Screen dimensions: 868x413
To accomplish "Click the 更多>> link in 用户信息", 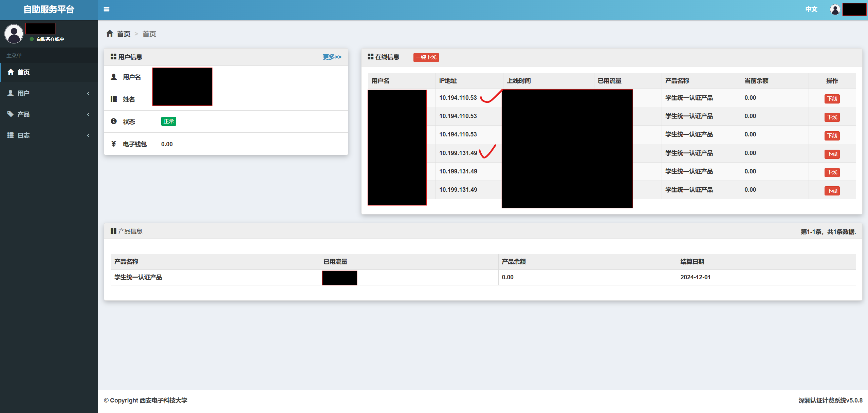I will click(332, 57).
